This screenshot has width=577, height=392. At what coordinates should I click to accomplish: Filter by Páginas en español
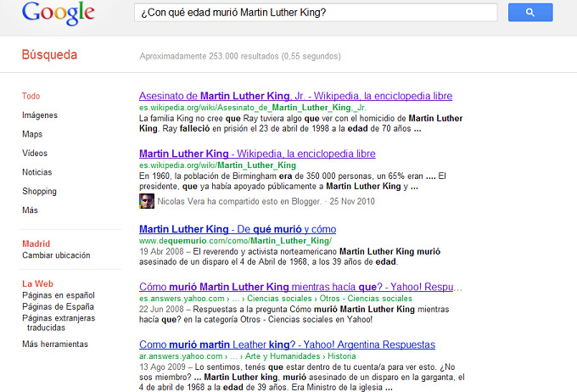coord(59,295)
